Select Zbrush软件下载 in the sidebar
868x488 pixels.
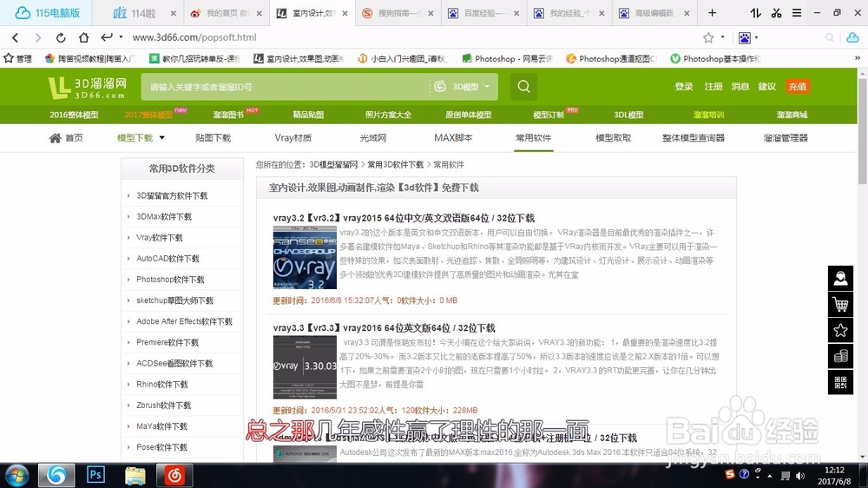164,406
